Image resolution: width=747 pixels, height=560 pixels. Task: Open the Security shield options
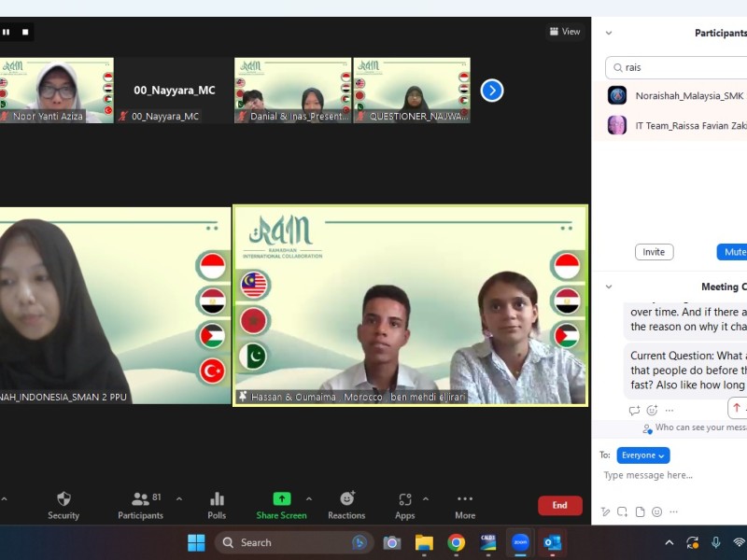[x=63, y=505]
